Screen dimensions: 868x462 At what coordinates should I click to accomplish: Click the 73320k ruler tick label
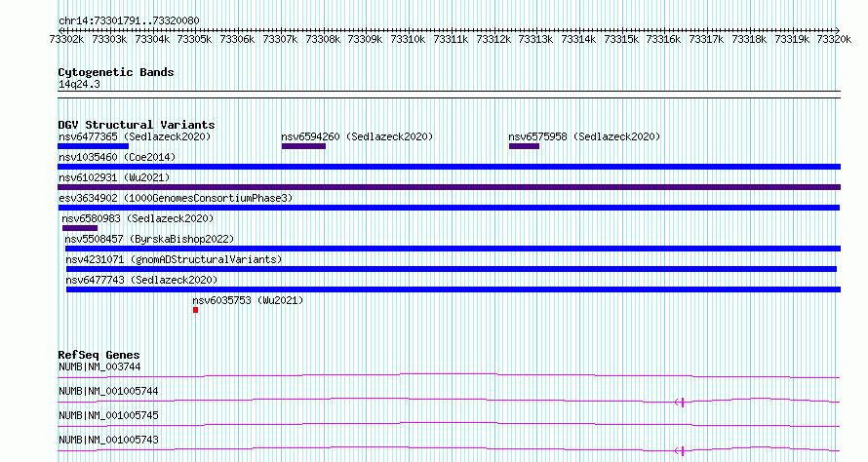[834, 39]
